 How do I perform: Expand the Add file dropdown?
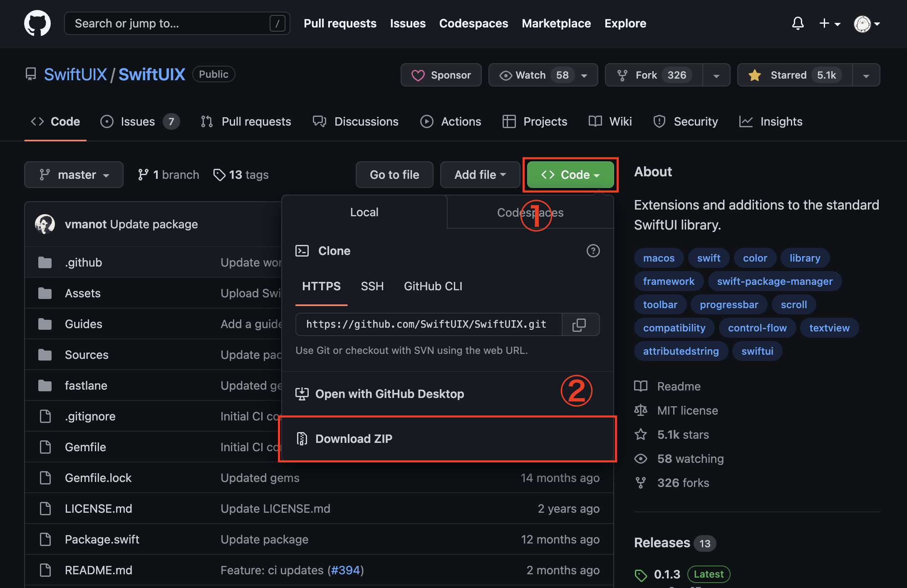[480, 175]
